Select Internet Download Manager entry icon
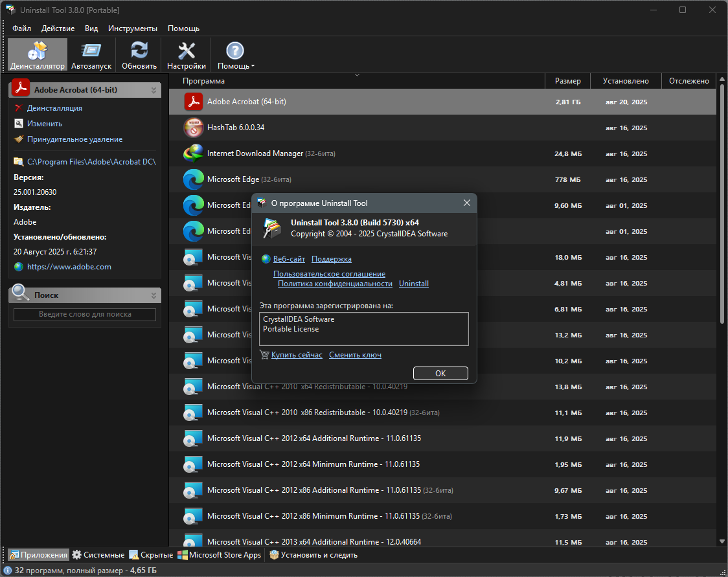This screenshot has width=728, height=577. point(194,154)
